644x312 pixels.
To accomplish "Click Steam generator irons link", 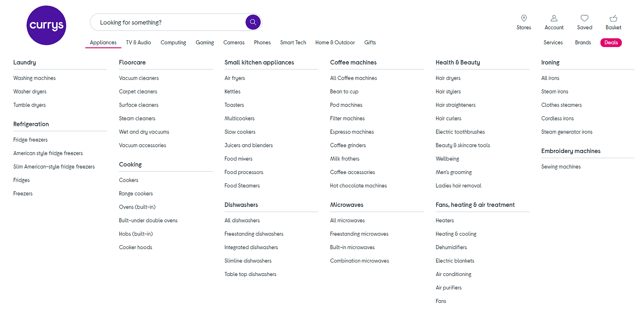I will [x=567, y=132].
